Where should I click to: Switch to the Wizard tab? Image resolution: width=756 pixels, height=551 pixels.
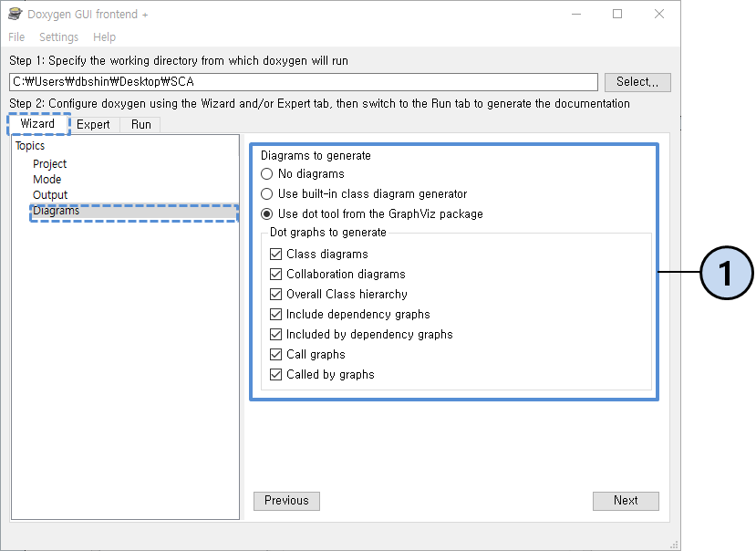(37, 124)
